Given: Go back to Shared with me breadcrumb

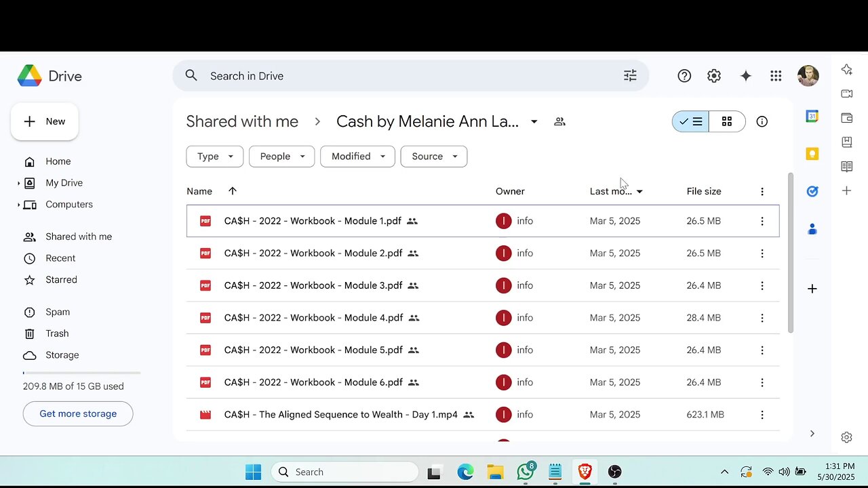Looking at the screenshot, I should [x=242, y=121].
